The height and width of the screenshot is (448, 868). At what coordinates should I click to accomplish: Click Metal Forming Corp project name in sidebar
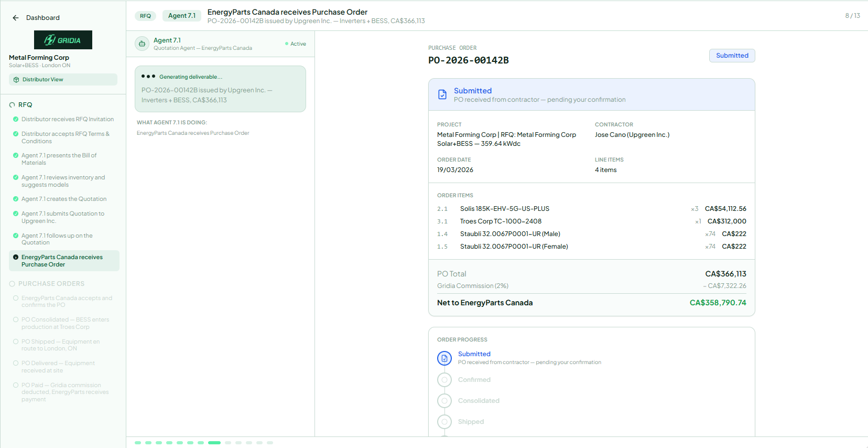pos(39,58)
